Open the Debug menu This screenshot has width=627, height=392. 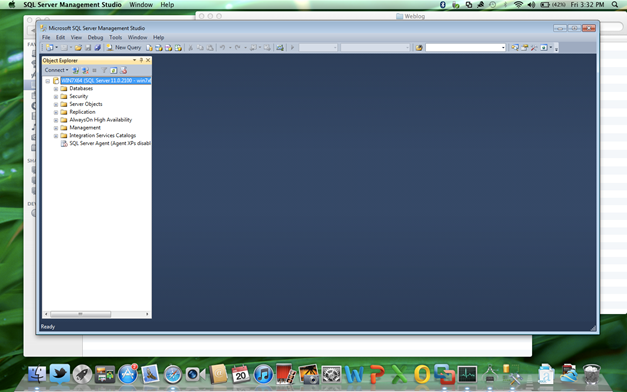click(95, 37)
